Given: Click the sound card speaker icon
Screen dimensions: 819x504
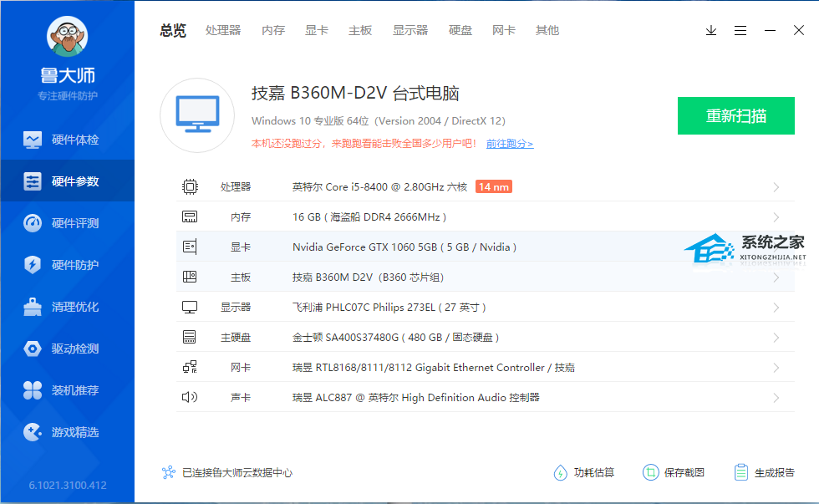Looking at the screenshot, I should [190, 397].
